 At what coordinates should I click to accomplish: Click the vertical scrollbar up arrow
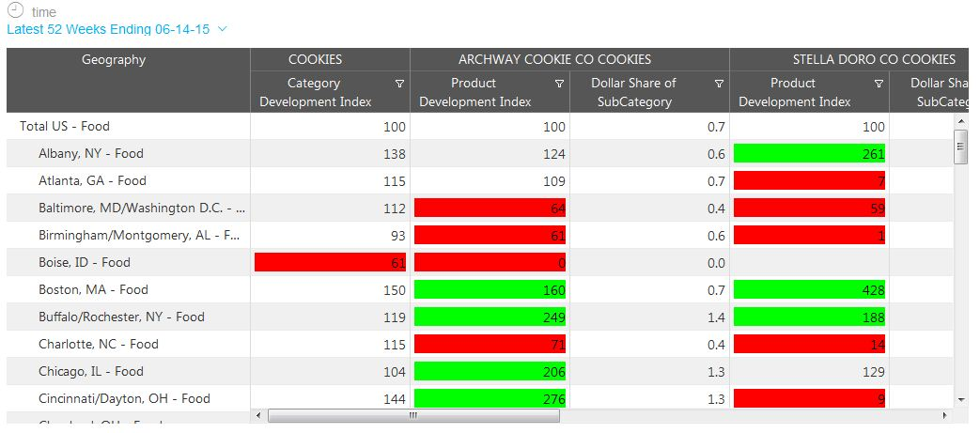[960, 122]
